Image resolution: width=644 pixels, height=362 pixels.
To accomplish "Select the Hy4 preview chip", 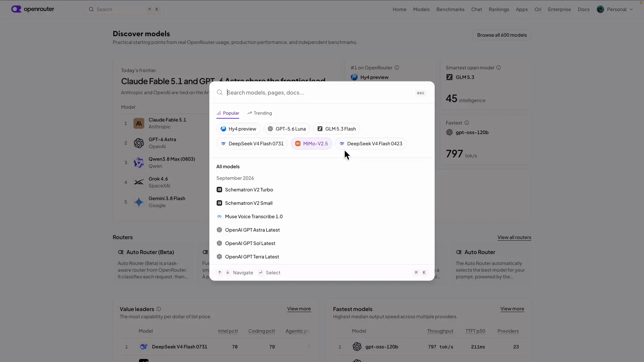I will click(238, 129).
